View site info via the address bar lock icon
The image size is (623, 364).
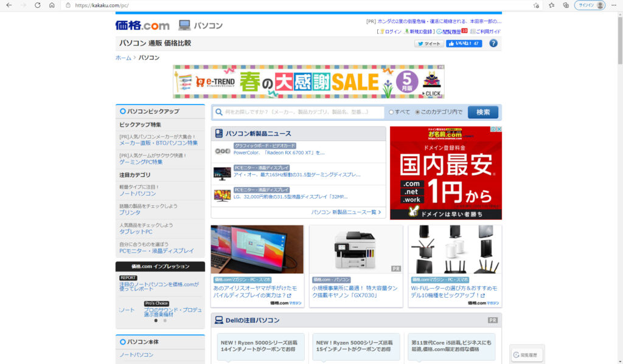point(68,5)
